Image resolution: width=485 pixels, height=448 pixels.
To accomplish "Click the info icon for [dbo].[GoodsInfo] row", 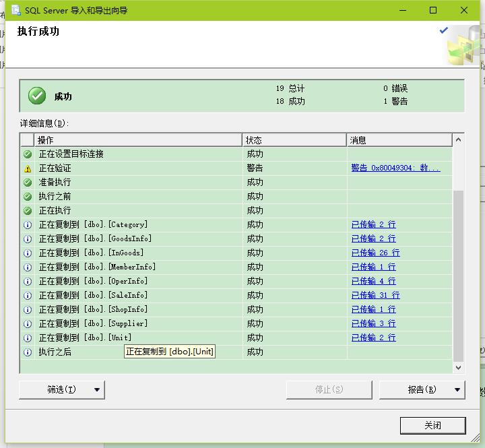I will tap(28, 239).
